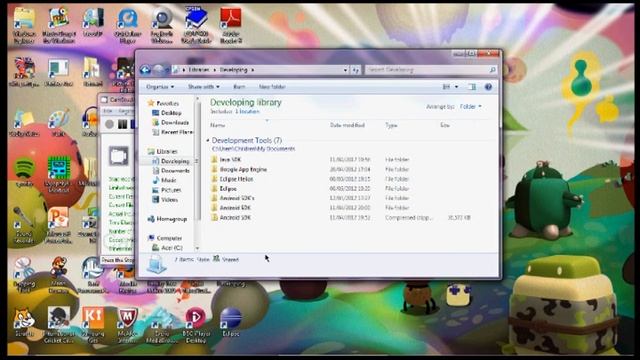Screen dimensions: 640x360
Task: Select Computer in the navigation pane
Action: tap(169, 238)
